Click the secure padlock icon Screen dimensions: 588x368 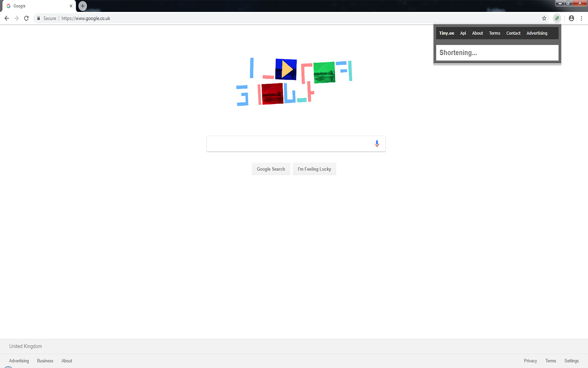[x=39, y=18]
